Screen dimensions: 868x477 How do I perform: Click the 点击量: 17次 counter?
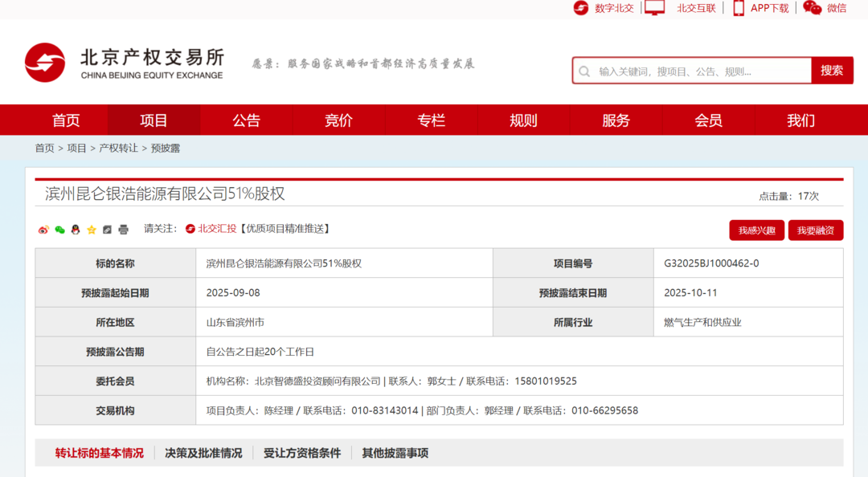pyautogui.click(x=789, y=196)
